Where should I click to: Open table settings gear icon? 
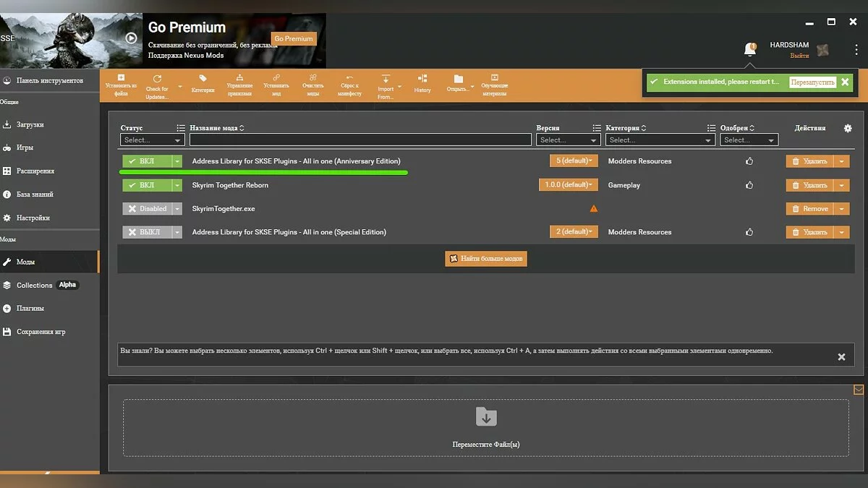click(x=848, y=128)
